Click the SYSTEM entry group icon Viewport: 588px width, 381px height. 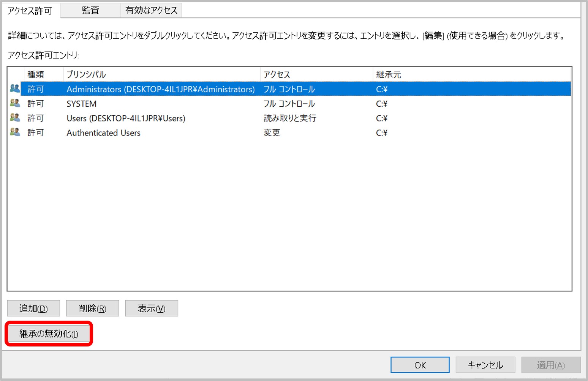click(x=15, y=103)
